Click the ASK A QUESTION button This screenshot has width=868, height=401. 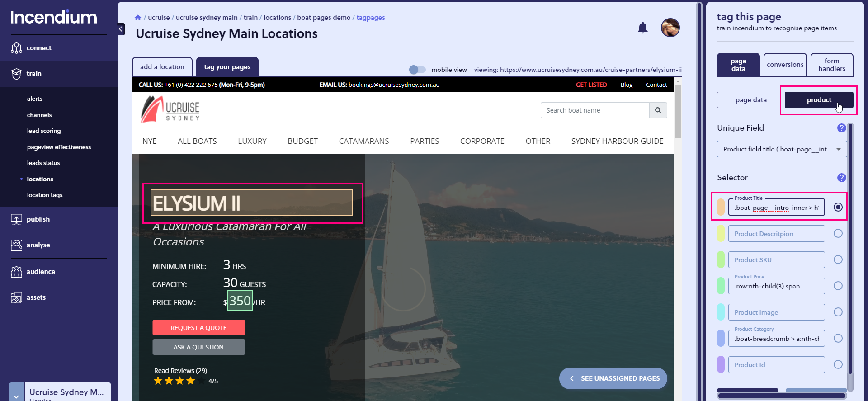tap(199, 347)
